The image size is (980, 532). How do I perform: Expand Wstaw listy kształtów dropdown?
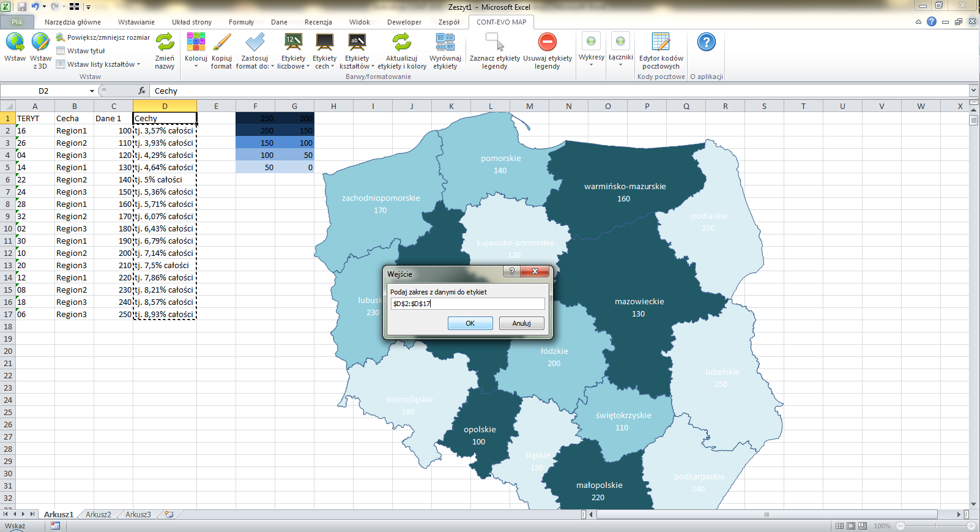click(98, 64)
